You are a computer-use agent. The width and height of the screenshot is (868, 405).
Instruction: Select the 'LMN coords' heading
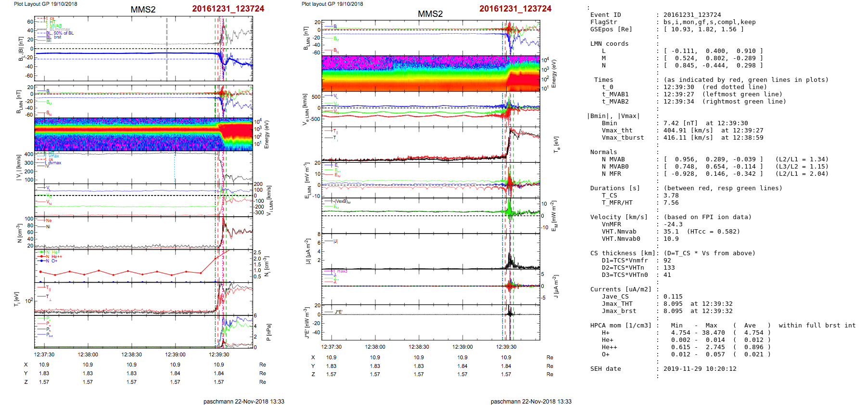pos(609,44)
